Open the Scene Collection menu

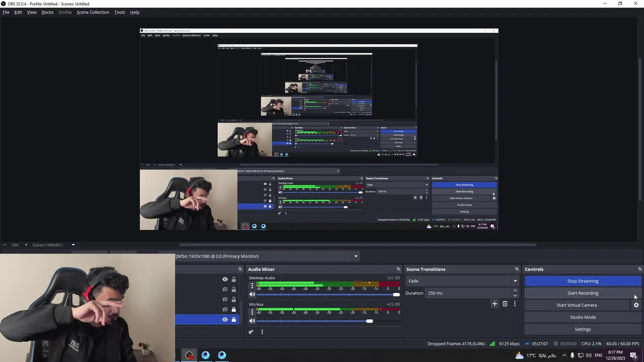[x=93, y=12]
